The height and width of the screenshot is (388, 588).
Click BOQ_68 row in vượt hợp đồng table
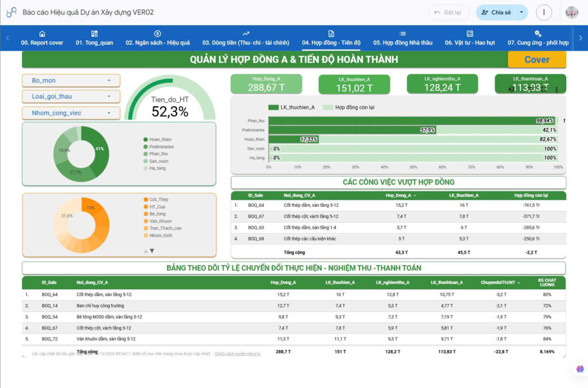pos(399,239)
